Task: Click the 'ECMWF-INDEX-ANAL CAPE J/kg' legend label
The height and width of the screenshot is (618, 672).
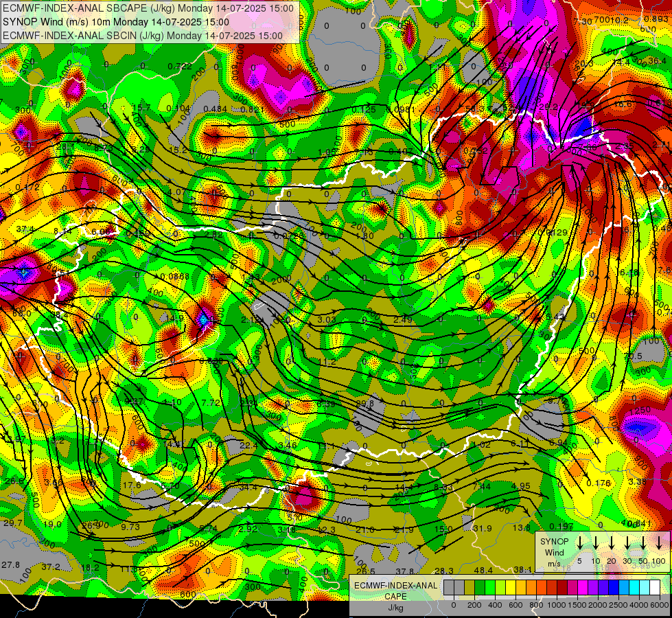Action: coord(395,596)
